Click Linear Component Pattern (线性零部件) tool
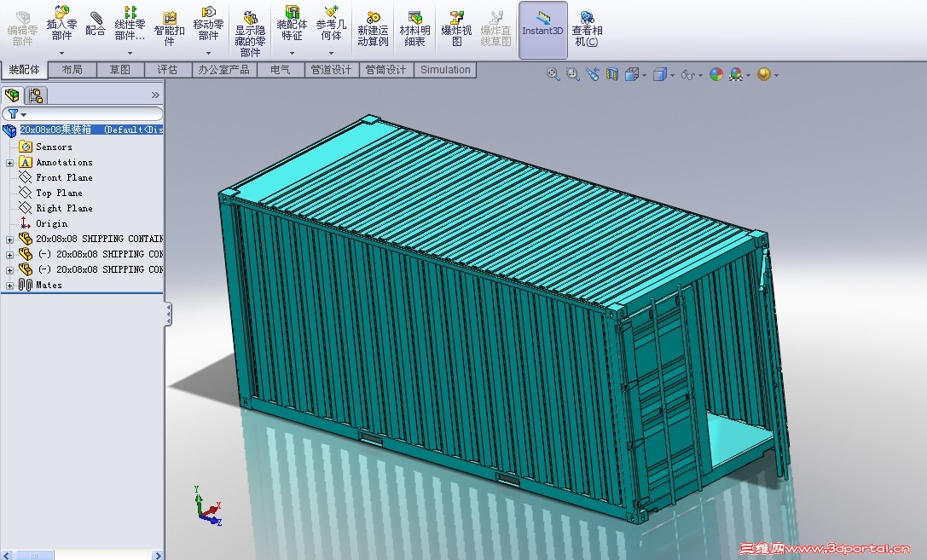The height and width of the screenshot is (560, 927). click(130, 24)
